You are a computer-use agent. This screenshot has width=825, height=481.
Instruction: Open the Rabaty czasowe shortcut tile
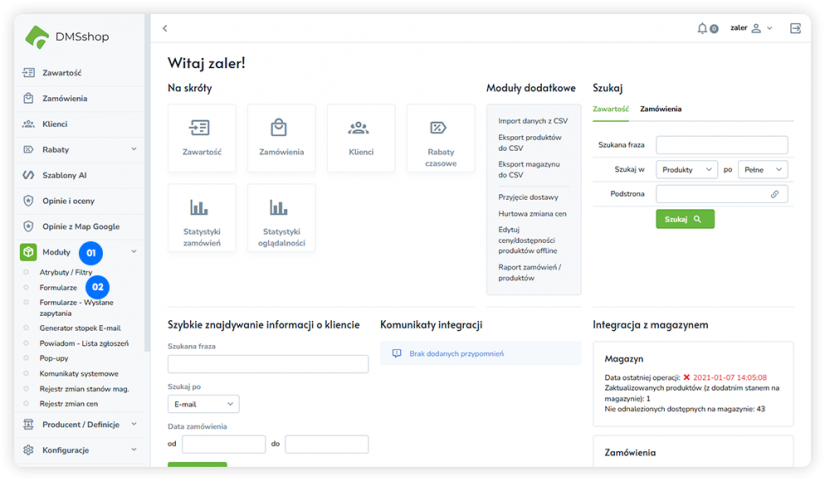coord(440,138)
